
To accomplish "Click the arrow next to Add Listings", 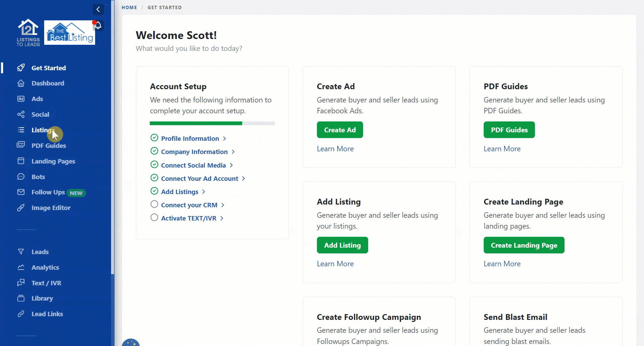I will click(203, 192).
